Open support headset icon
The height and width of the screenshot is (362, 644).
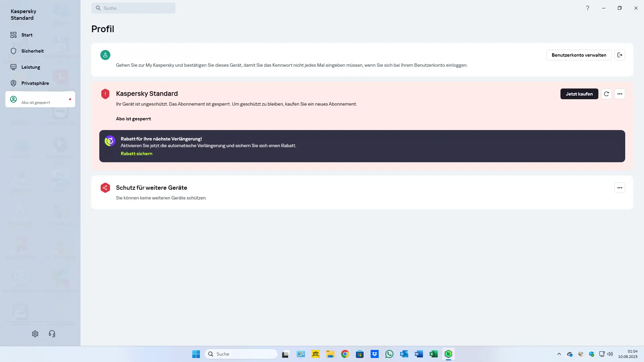click(52, 334)
